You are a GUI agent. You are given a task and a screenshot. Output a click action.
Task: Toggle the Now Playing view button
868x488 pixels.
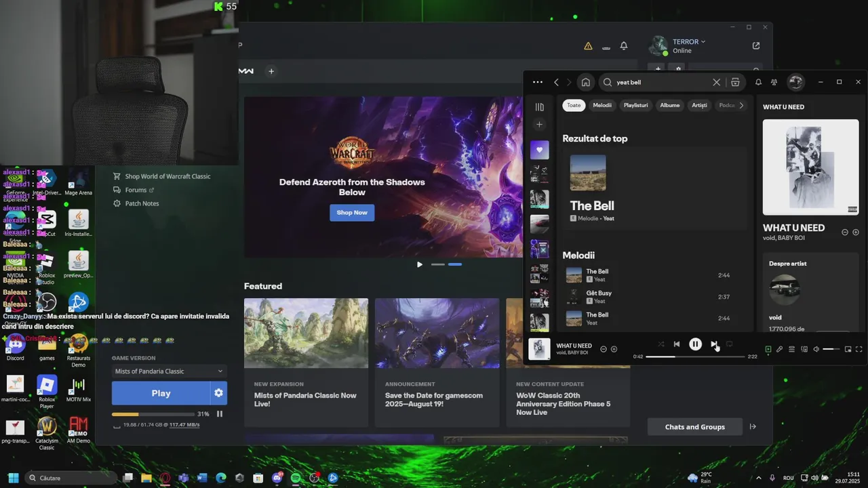pyautogui.click(x=768, y=349)
